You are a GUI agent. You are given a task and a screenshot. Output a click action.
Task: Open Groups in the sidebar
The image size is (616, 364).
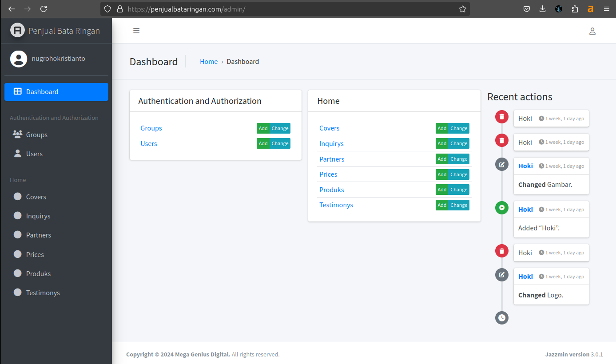(x=36, y=135)
